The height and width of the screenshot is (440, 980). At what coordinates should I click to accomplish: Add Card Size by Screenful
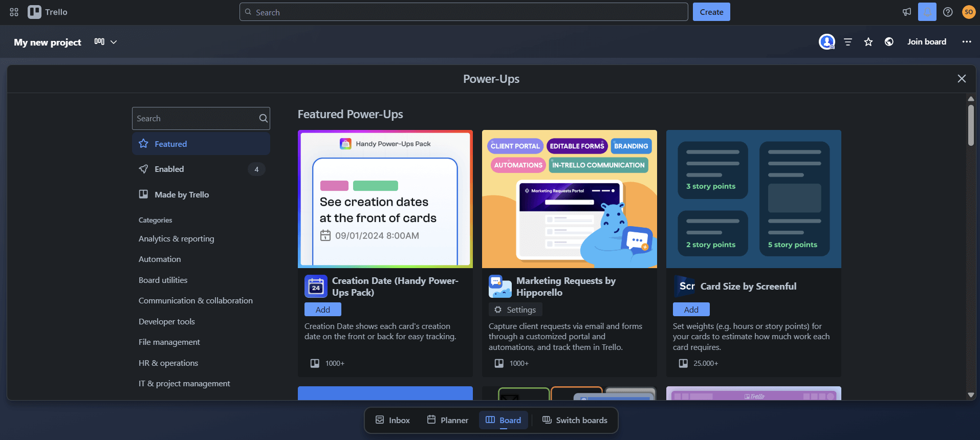coord(691,310)
